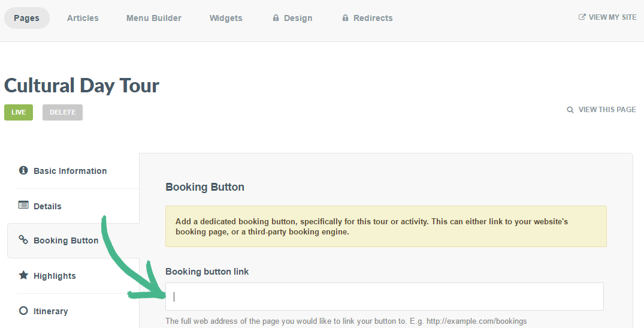644x328 pixels.
Task: Switch to the Articles tab
Action: (x=83, y=18)
